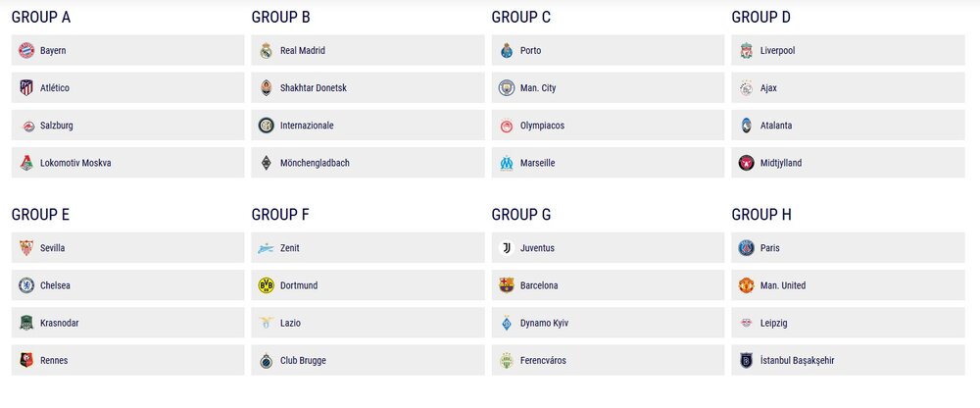Screen dimensions: 980x408
Task: Select the Juventus logo icon
Action: (x=507, y=248)
